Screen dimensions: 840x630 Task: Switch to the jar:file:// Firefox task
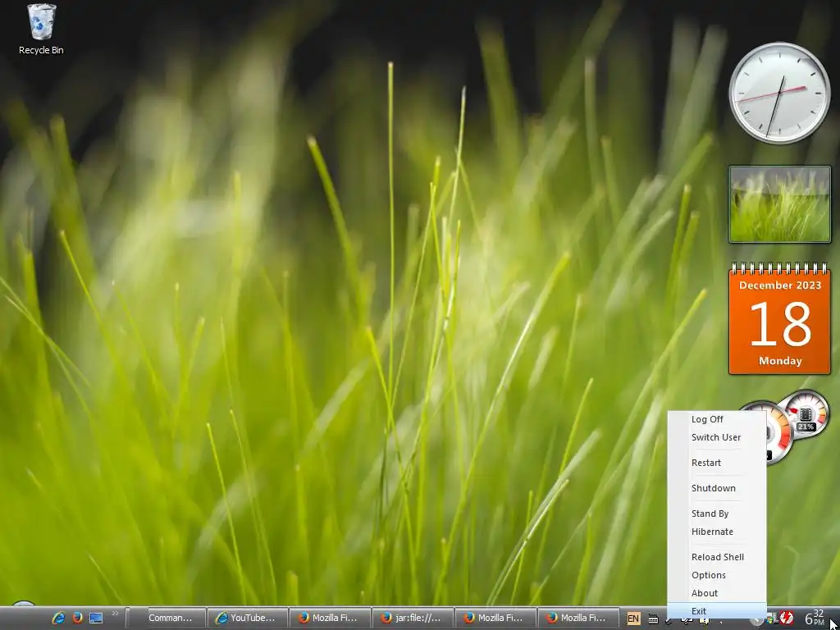(413, 618)
